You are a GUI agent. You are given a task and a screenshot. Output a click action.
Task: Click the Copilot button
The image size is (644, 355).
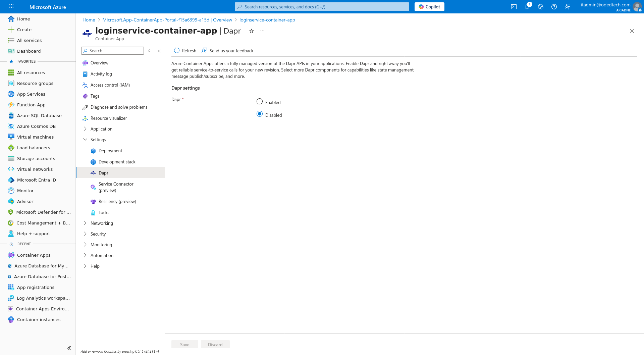[429, 7]
